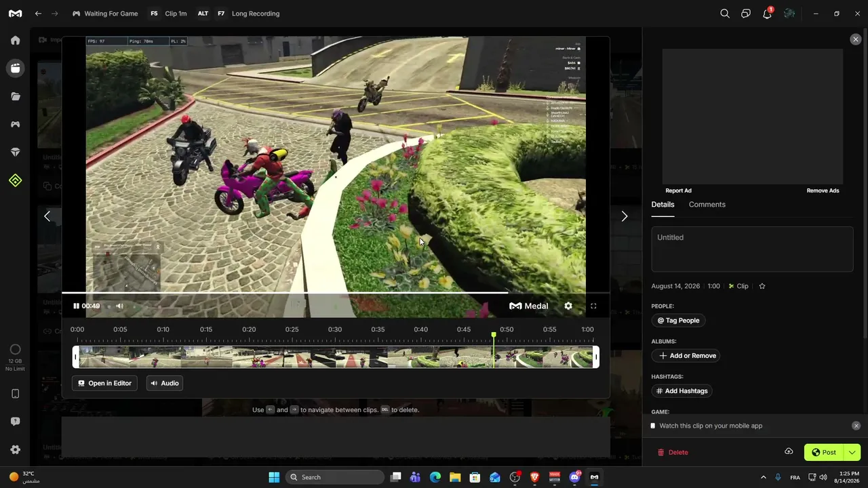Viewport: 868px width, 488px height.
Task: Expand the Post options dropdown arrow
Action: click(852, 452)
